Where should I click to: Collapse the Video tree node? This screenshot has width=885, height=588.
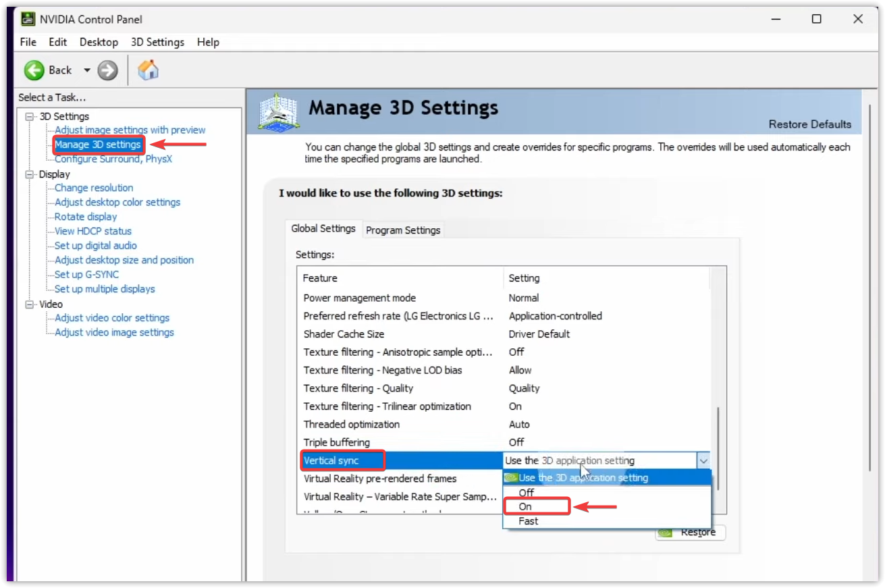click(x=29, y=304)
